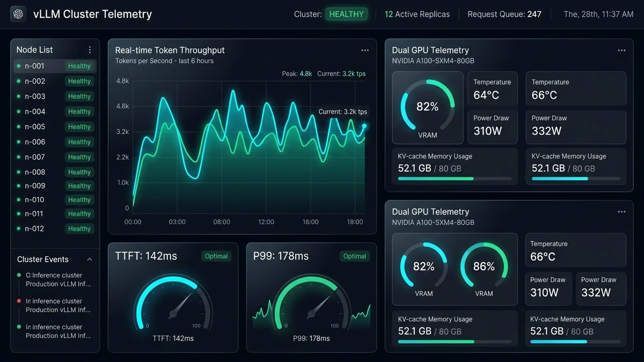Collapse the Cluster Events section

[x=90, y=260]
